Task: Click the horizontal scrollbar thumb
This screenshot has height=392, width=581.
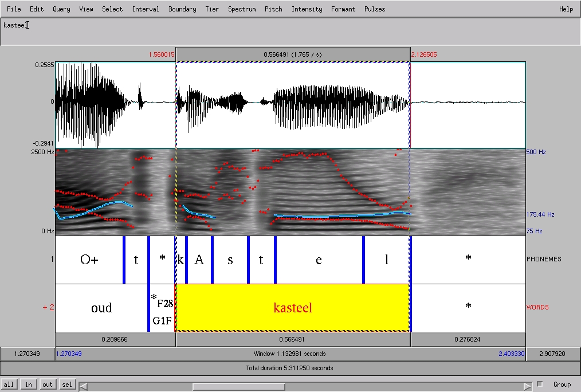Action: point(238,386)
